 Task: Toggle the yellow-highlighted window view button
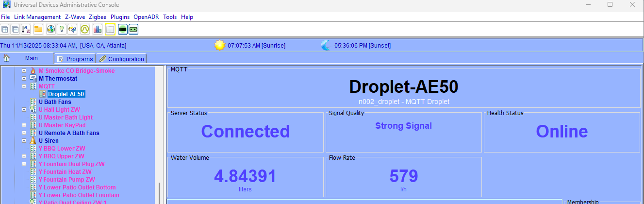[110, 30]
